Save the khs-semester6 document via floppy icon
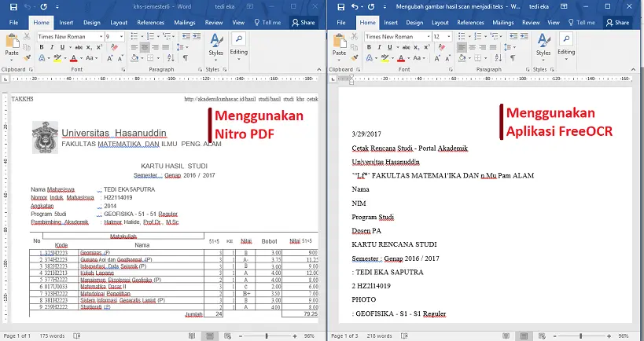This screenshot has height=341, width=644. 13,6
